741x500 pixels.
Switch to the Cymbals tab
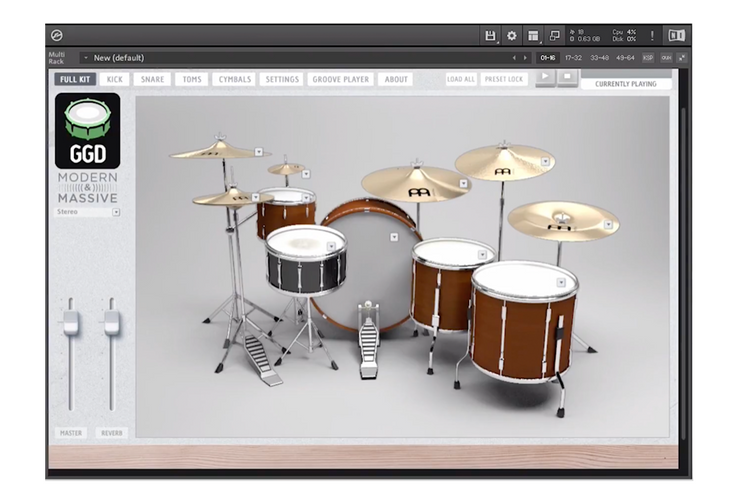point(233,79)
